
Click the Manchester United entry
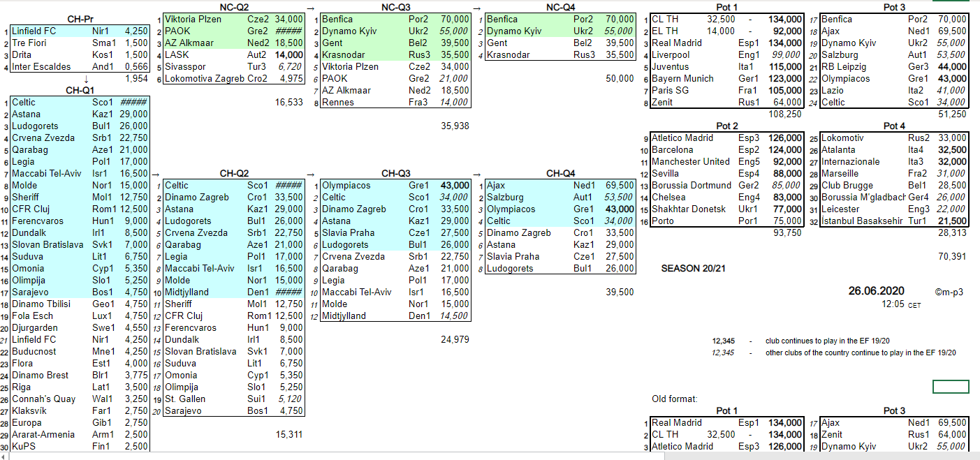coord(691,162)
